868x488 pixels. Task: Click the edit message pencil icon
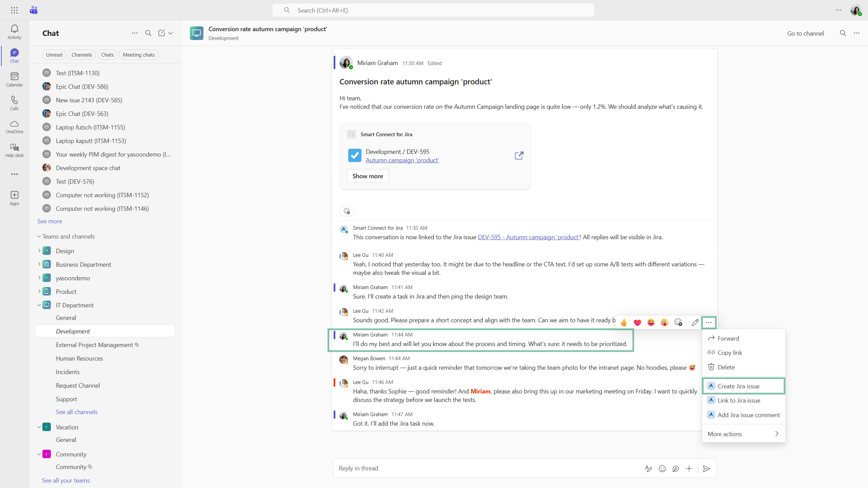695,323
